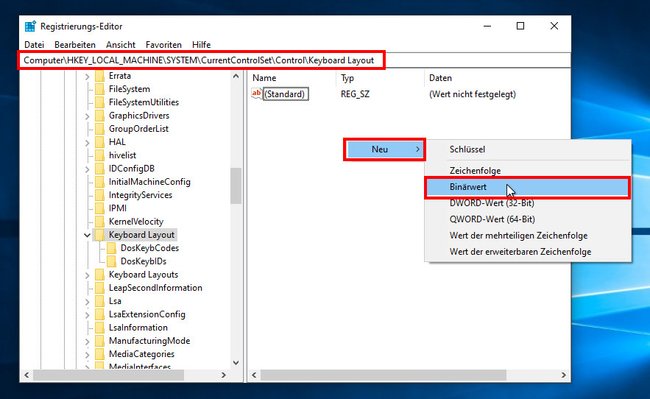
Task: Click the InitialMachineConfig folder icon
Action: click(99, 182)
